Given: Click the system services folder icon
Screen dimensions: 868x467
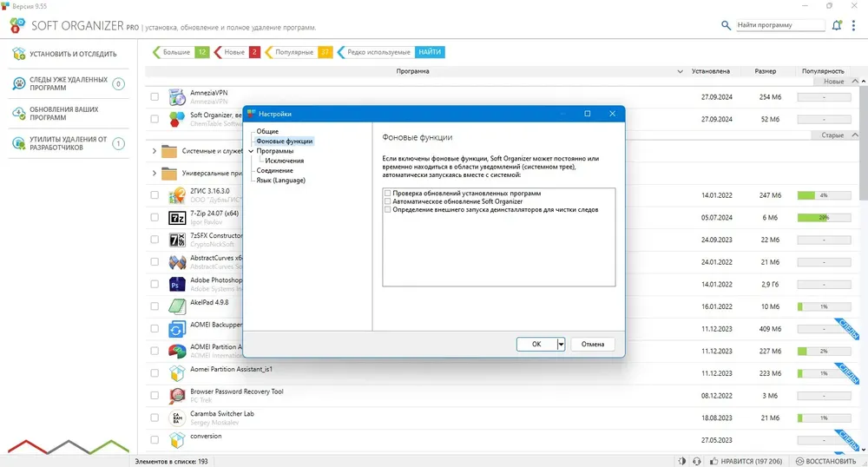Looking at the screenshot, I should [x=169, y=151].
